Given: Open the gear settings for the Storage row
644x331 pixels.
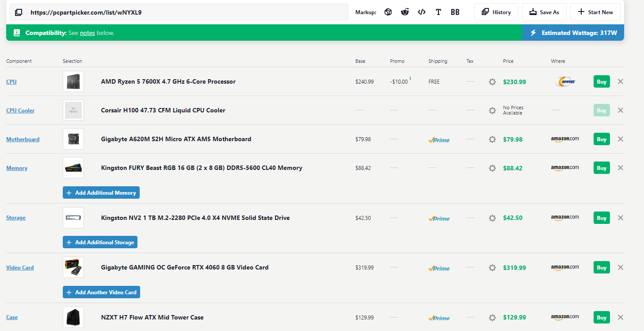Looking at the screenshot, I should pos(492,218).
